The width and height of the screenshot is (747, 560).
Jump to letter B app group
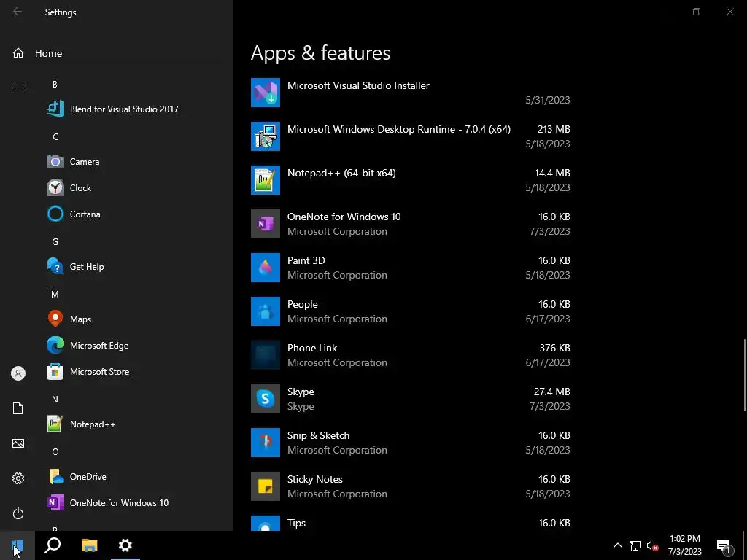pos(55,85)
